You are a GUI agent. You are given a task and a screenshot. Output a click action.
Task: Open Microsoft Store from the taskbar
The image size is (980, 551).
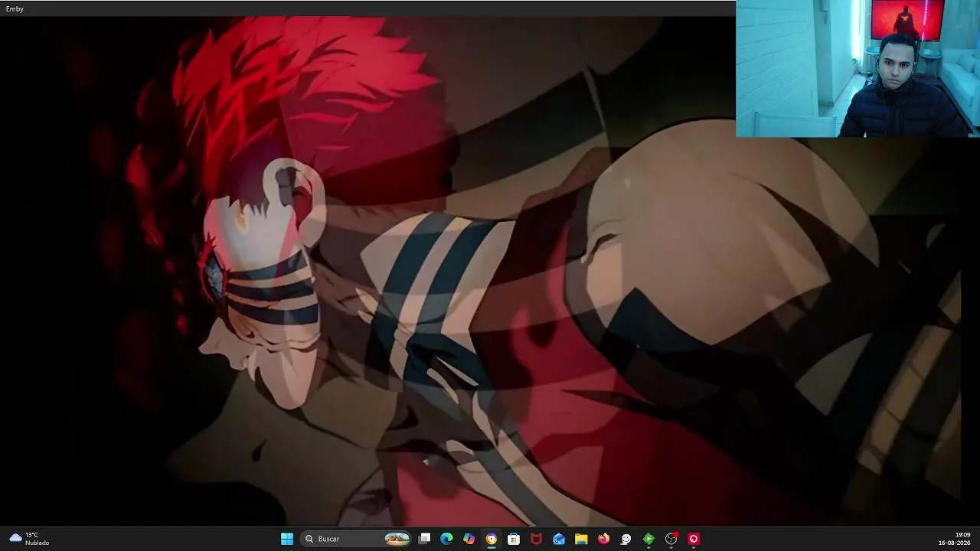click(514, 539)
